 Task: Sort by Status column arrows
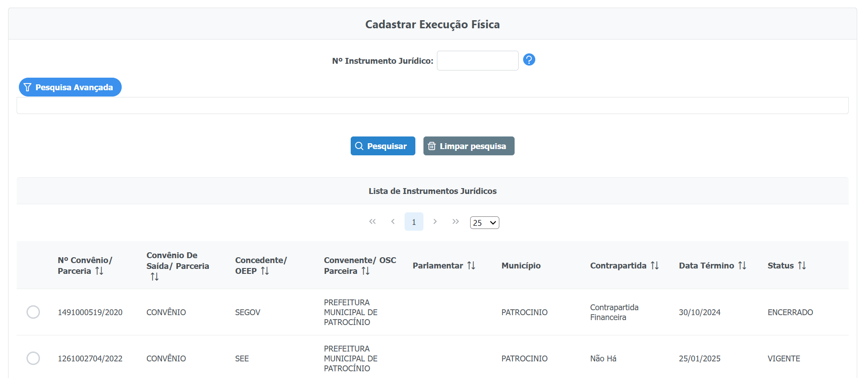802,266
